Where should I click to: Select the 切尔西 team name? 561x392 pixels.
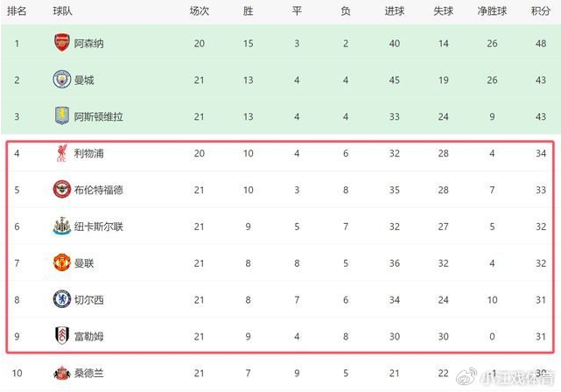[x=89, y=300]
